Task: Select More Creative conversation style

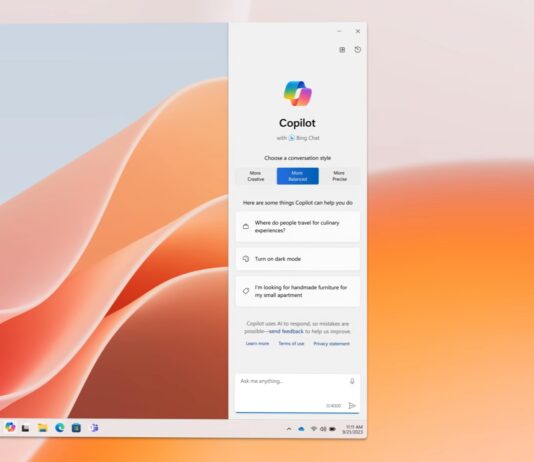Action: coord(256,176)
